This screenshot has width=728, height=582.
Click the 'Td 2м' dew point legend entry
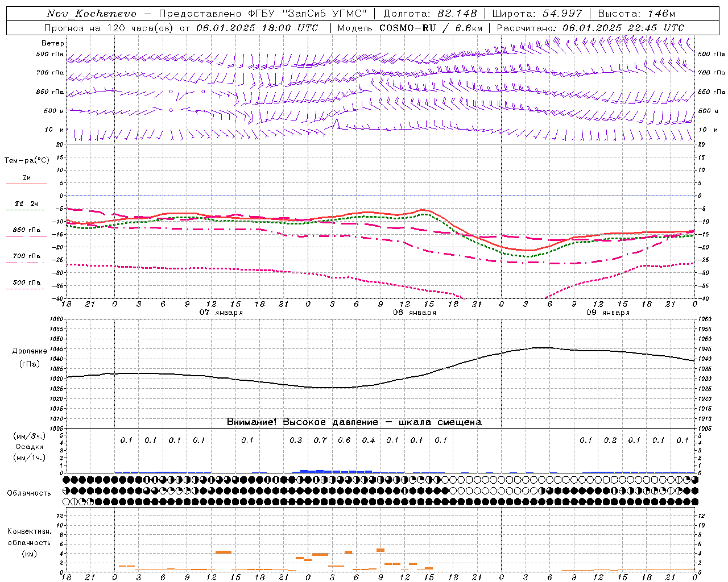coord(27,203)
